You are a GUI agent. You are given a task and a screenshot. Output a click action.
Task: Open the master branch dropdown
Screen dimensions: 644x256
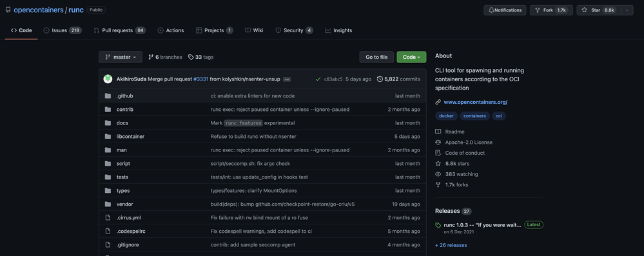pos(121,57)
